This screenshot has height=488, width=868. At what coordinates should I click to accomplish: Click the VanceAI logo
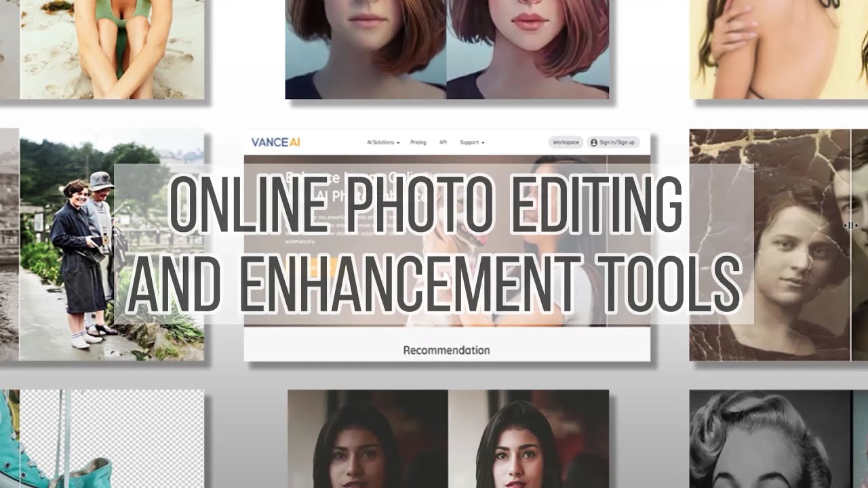click(275, 142)
